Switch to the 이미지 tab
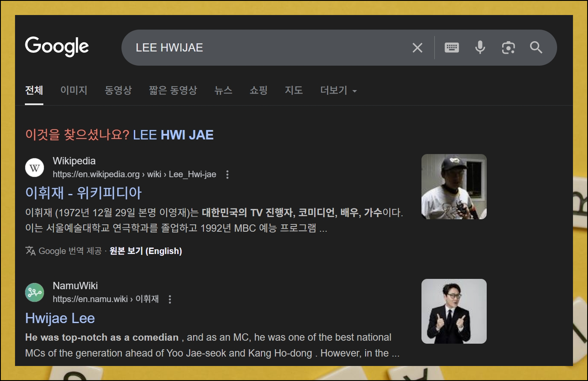Image resolution: width=588 pixels, height=381 pixels. click(x=74, y=90)
